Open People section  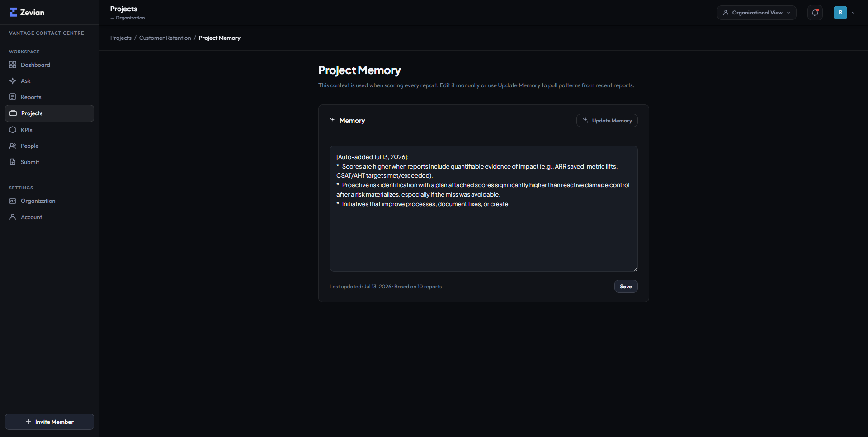49,146
